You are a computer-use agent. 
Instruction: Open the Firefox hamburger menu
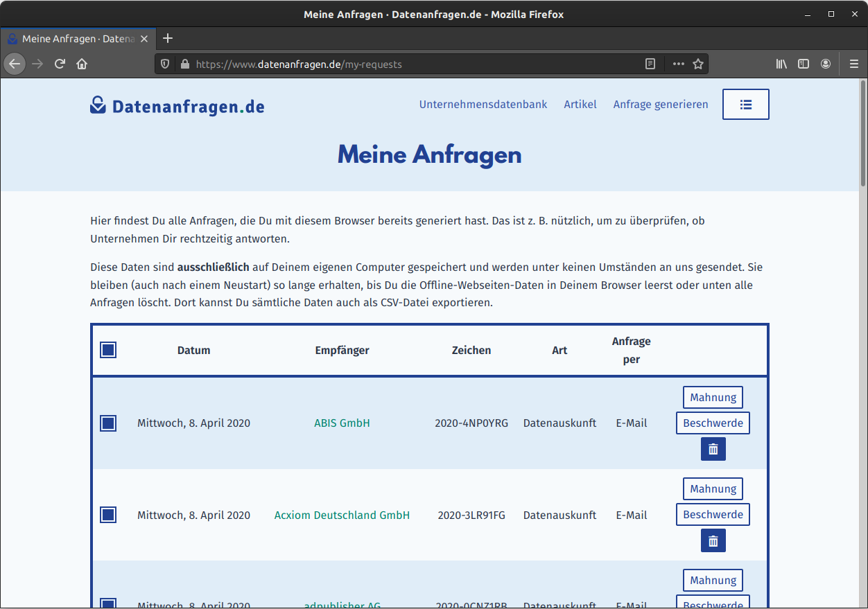pos(854,64)
